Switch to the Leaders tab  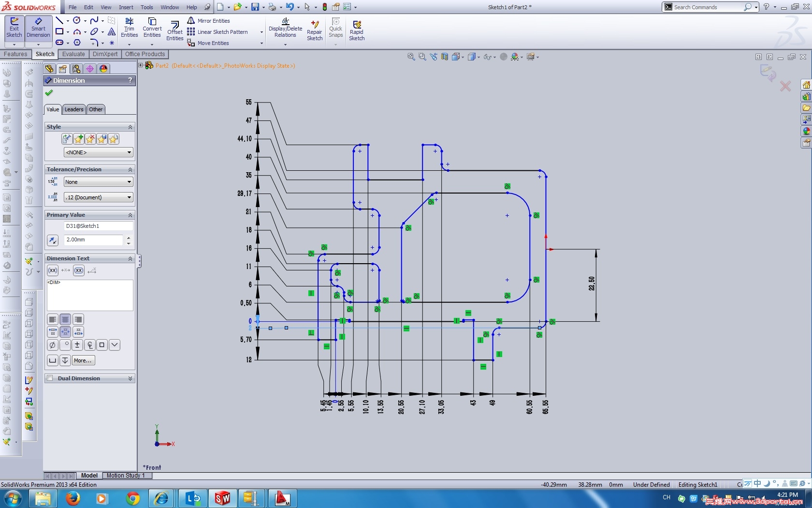74,109
